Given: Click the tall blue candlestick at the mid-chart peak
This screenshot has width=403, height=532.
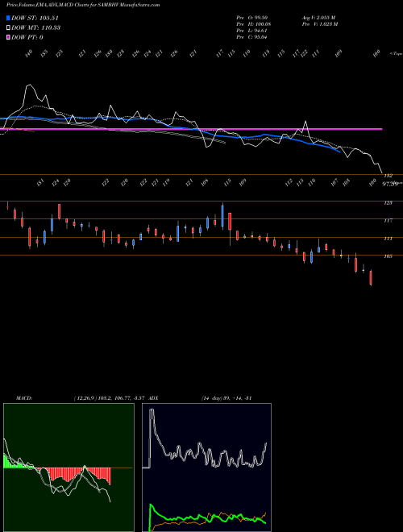Looking at the screenshot, I should (x=222, y=216).
